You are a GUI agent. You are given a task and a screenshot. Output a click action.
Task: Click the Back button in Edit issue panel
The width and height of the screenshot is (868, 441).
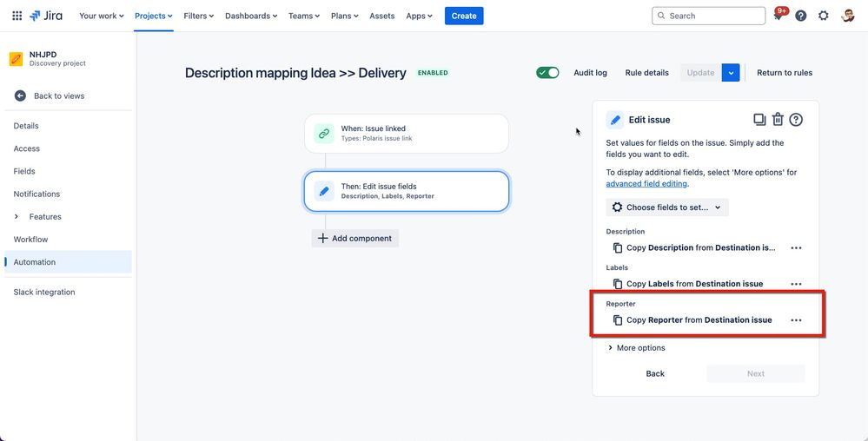pyautogui.click(x=655, y=373)
